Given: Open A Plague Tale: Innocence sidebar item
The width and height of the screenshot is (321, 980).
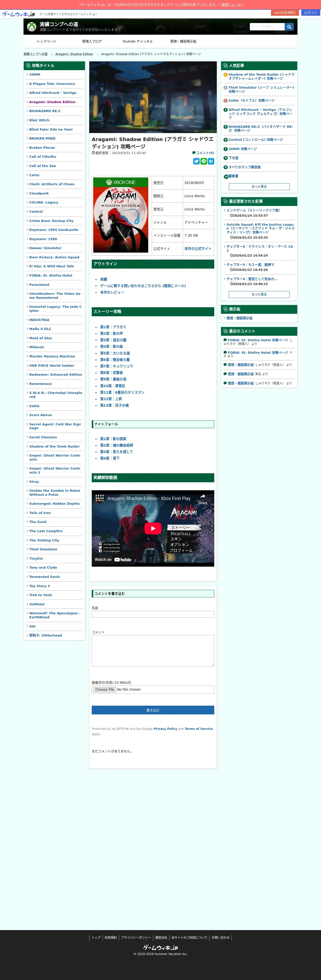Looking at the screenshot, I should (52, 84).
